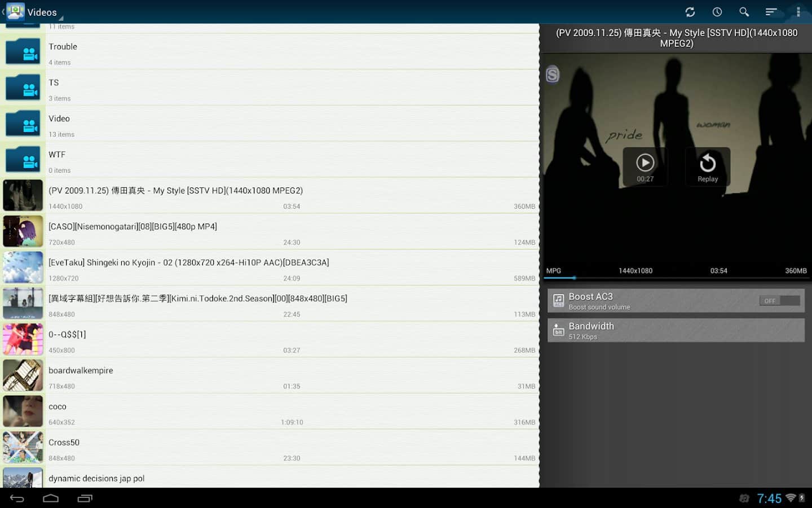Tap the Android home button
Screen dimensions: 812x508
click(x=51, y=498)
